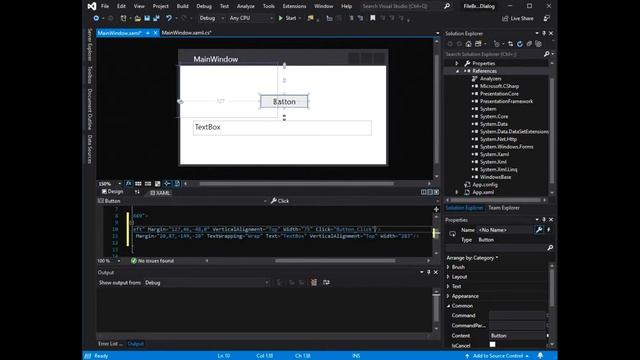Screen dimensions: 640x360
Task: Expand the Brush properties category
Action: [448, 267]
